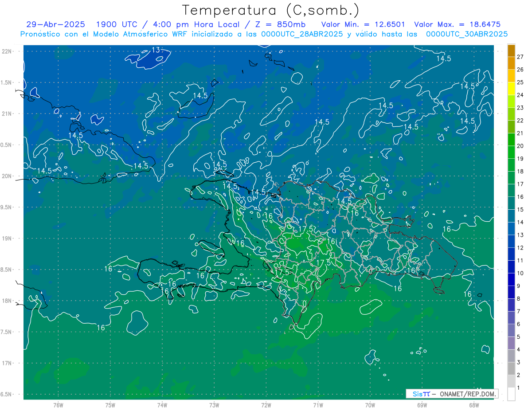Click the "70W" longitude axis label
This screenshot has width=532, height=411.
tap(370, 405)
